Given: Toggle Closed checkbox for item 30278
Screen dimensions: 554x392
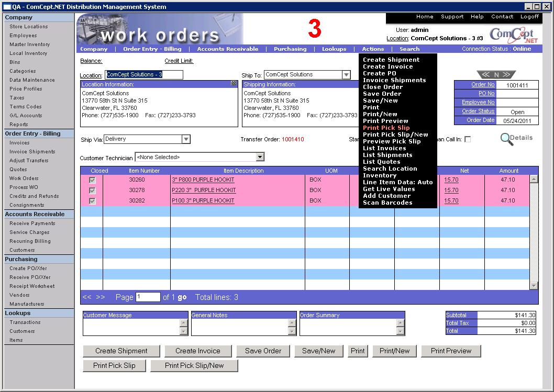Looking at the screenshot, I should 93,191.
